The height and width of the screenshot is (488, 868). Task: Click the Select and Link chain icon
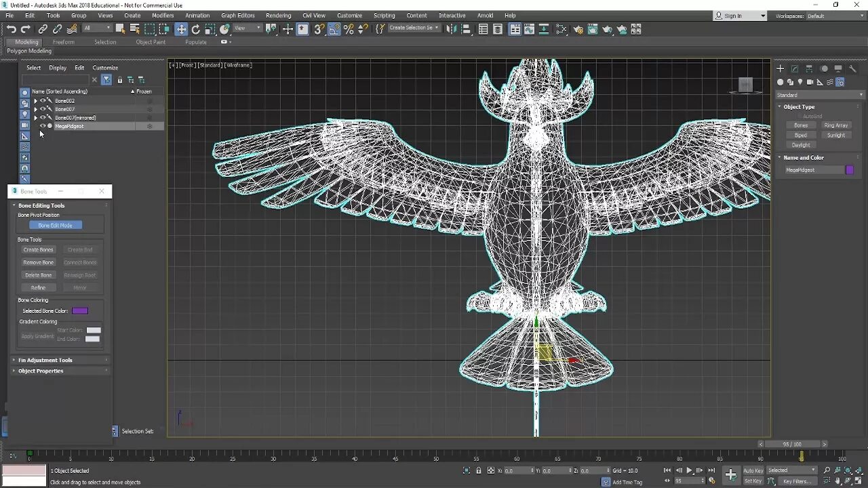click(43, 29)
